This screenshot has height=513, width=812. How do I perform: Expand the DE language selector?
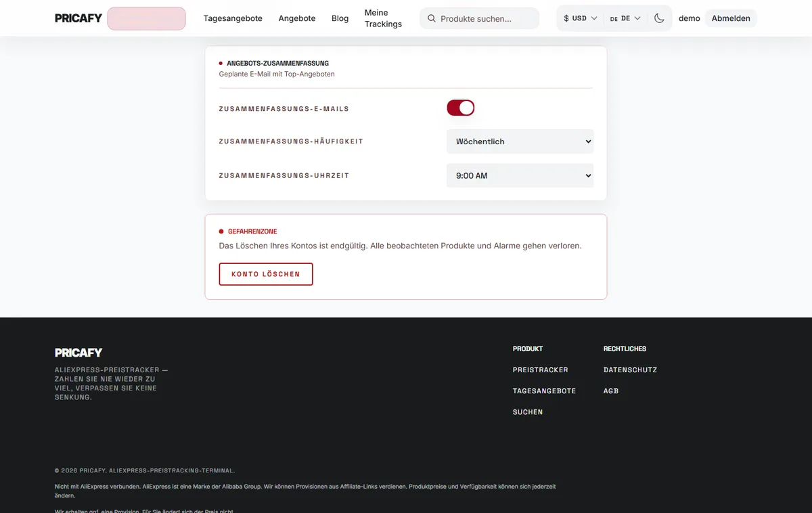pos(625,18)
